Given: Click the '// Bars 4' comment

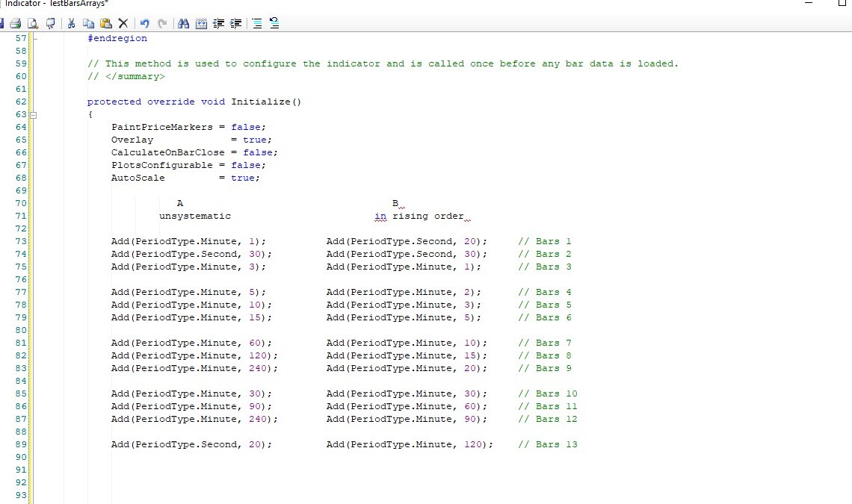Looking at the screenshot, I should coord(544,292).
